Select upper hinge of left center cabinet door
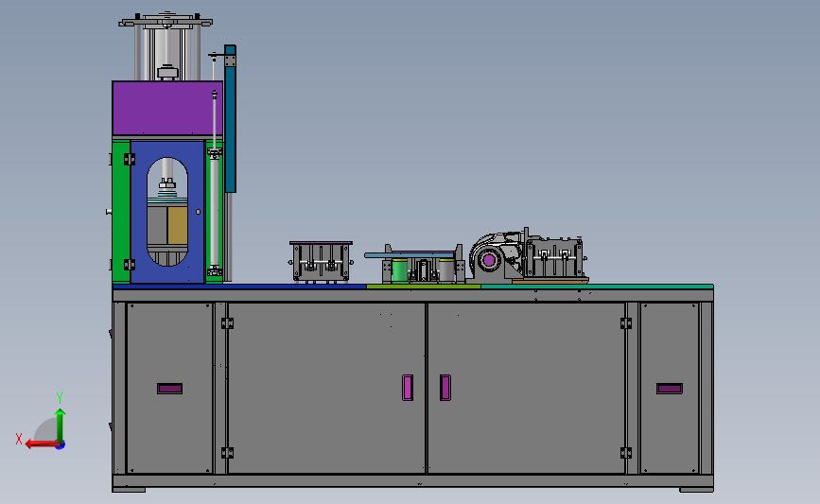The height and width of the screenshot is (504, 820). pyautogui.click(x=227, y=323)
